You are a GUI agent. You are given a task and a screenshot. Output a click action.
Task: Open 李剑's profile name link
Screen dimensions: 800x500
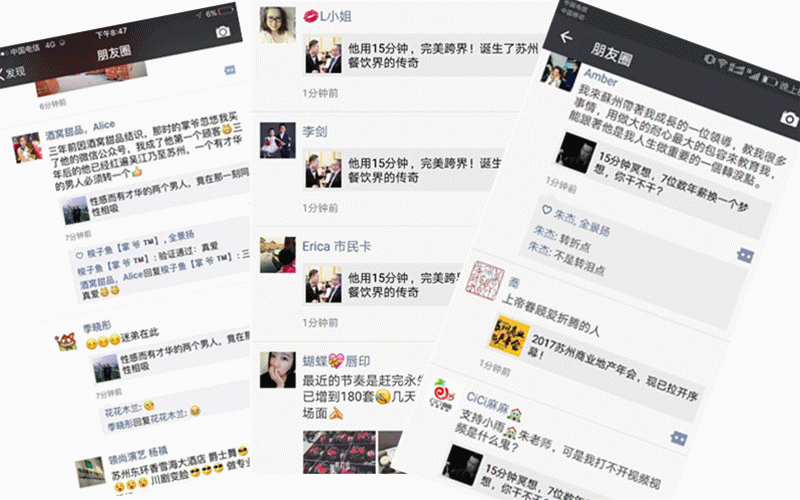314,132
